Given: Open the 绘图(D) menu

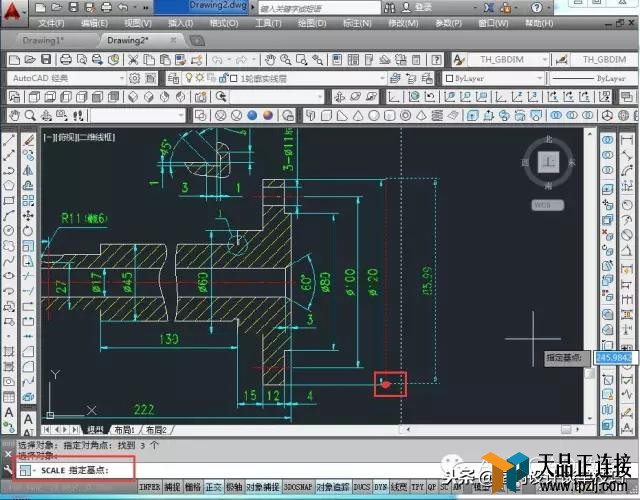Looking at the screenshot, I should pos(312,23).
